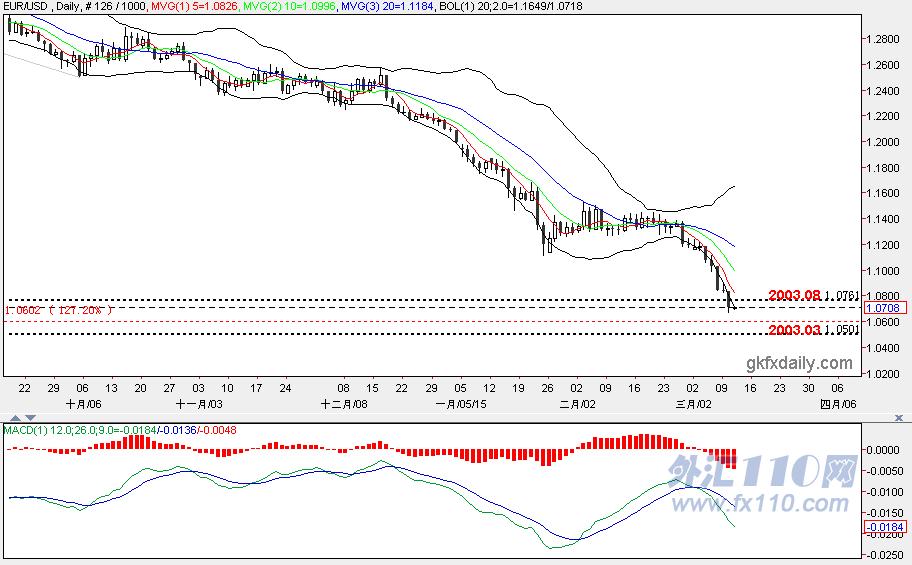This screenshot has height=565, width=912.
Task: Click the current price tag 1.0708
Action: click(882, 308)
